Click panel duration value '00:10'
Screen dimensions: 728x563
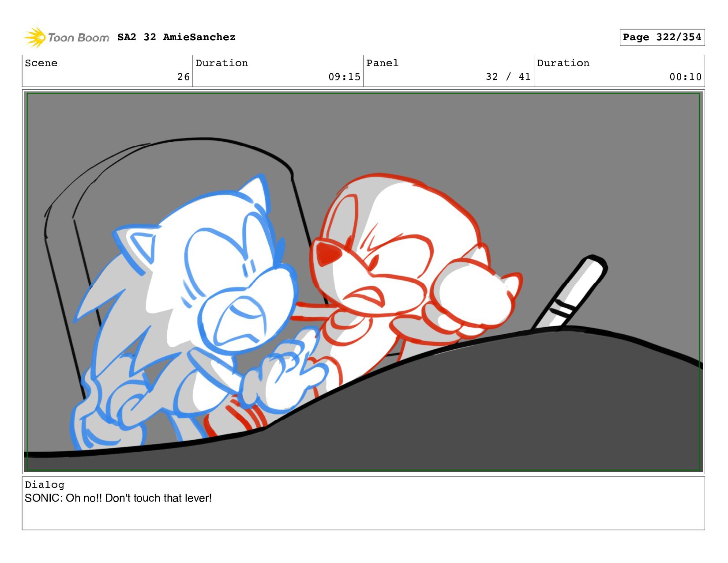coord(685,77)
